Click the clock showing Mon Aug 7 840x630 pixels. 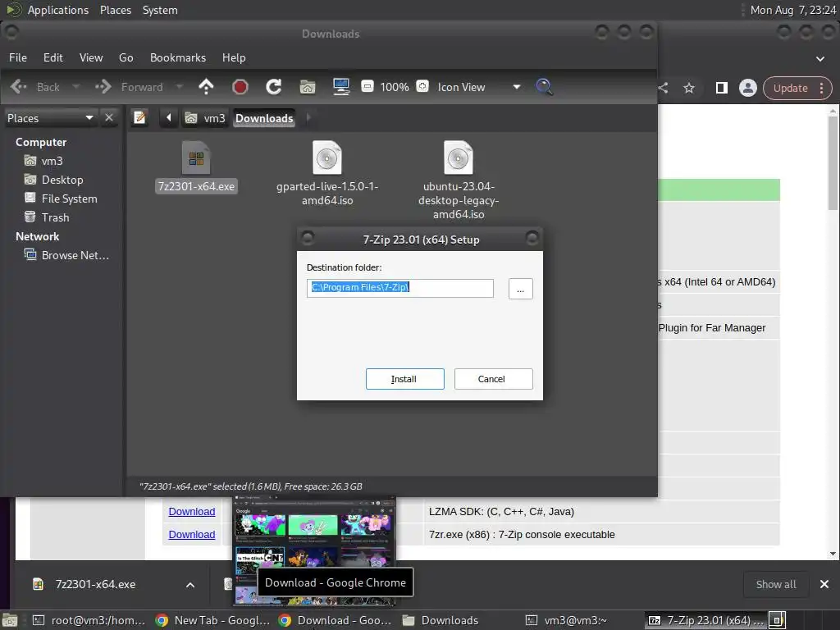pos(793,10)
